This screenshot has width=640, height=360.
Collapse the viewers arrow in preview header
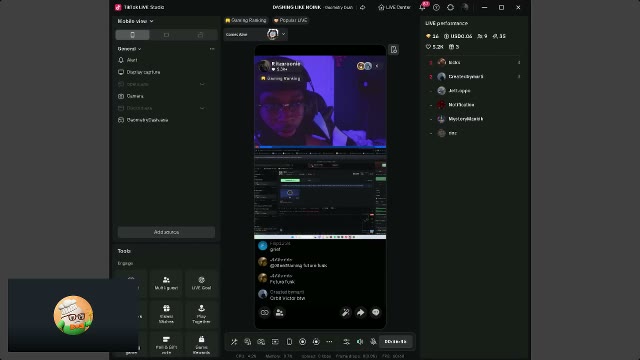377,66
